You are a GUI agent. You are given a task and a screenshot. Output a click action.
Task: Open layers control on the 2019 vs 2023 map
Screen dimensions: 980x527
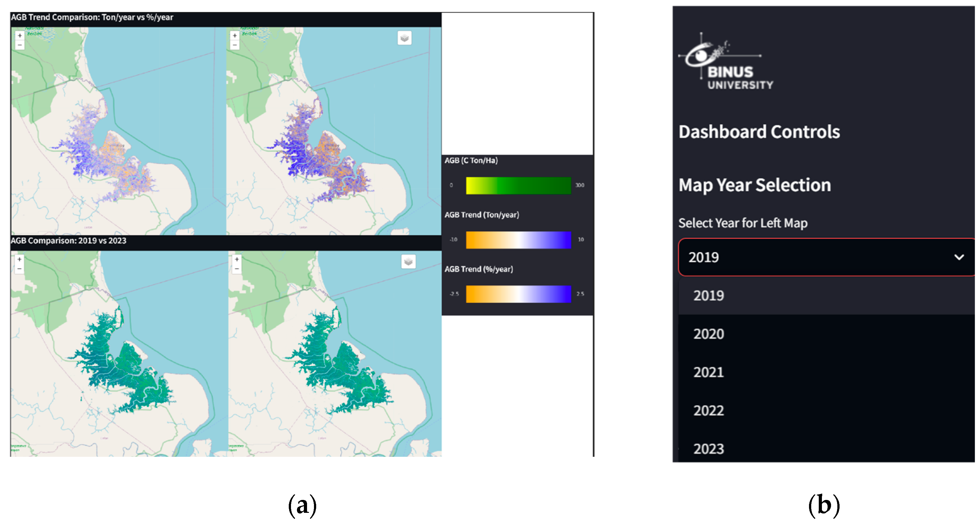(408, 262)
